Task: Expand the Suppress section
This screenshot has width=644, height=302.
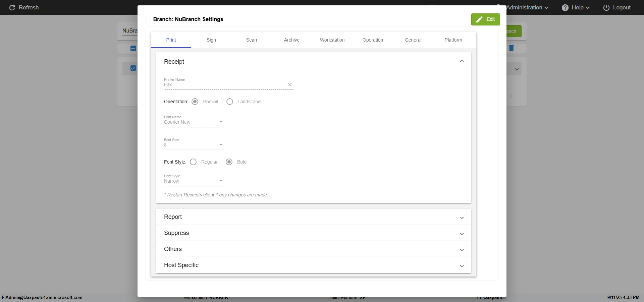Action: (x=314, y=233)
